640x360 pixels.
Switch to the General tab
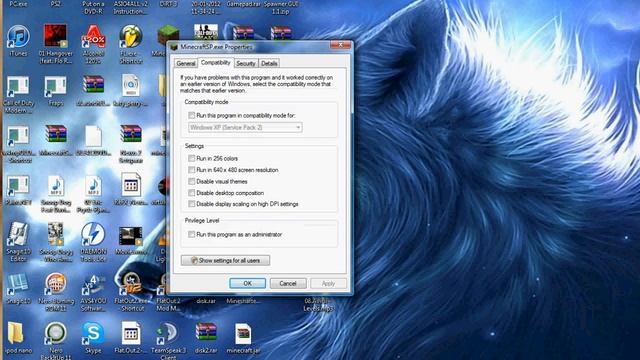coord(186,64)
